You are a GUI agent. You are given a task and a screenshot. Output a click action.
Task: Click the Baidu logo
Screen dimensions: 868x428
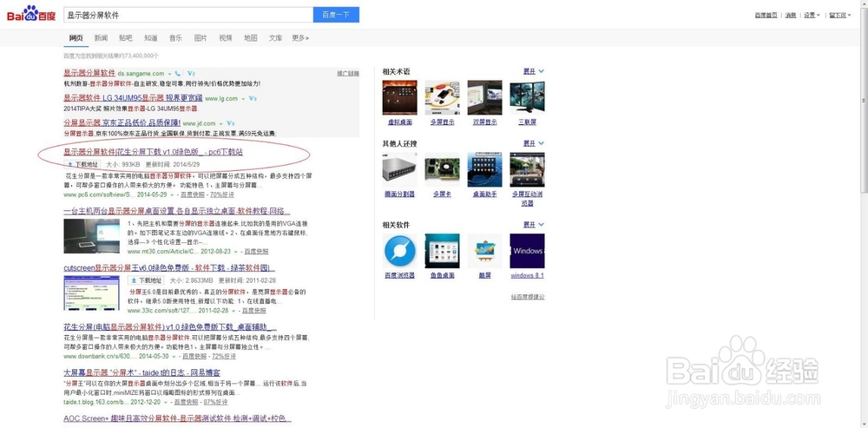pyautogui.click(x=31, y=15)
